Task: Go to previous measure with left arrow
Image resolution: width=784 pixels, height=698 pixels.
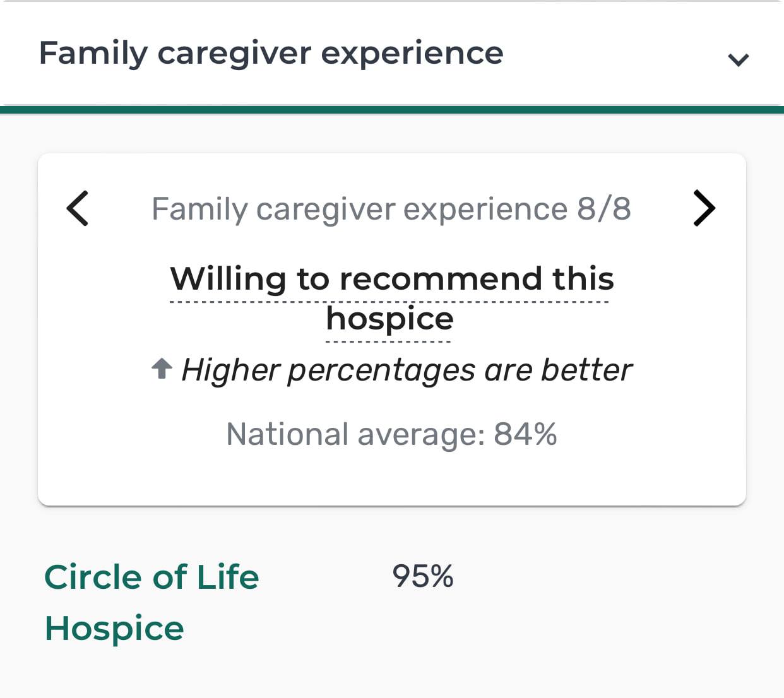Action: tap(78, 208)
